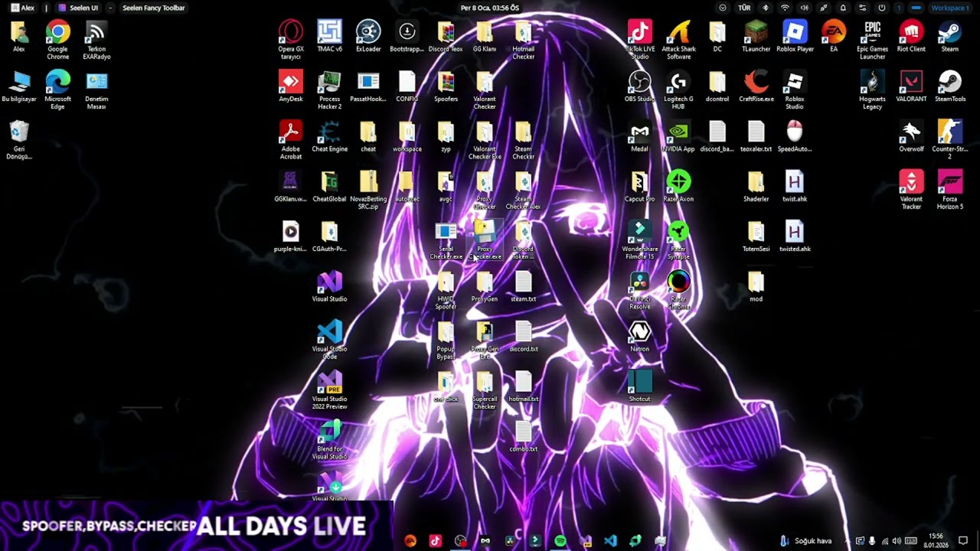Launch VALORANT desktop shortcut
The width and height of the screenshot is (980, 551).
(x=911, y=86)
